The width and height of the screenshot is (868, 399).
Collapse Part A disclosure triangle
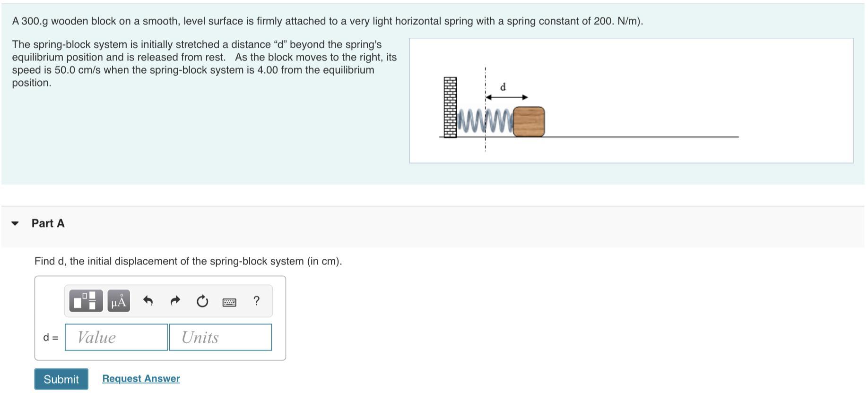[x=15, y=223]
